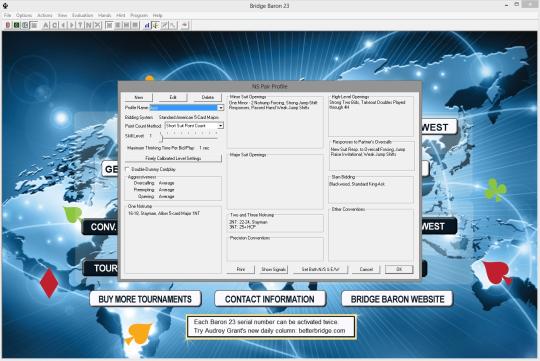This screenshot has height=361, width=540.
Task: Open the View menu
Action: [x=62, y=16]
